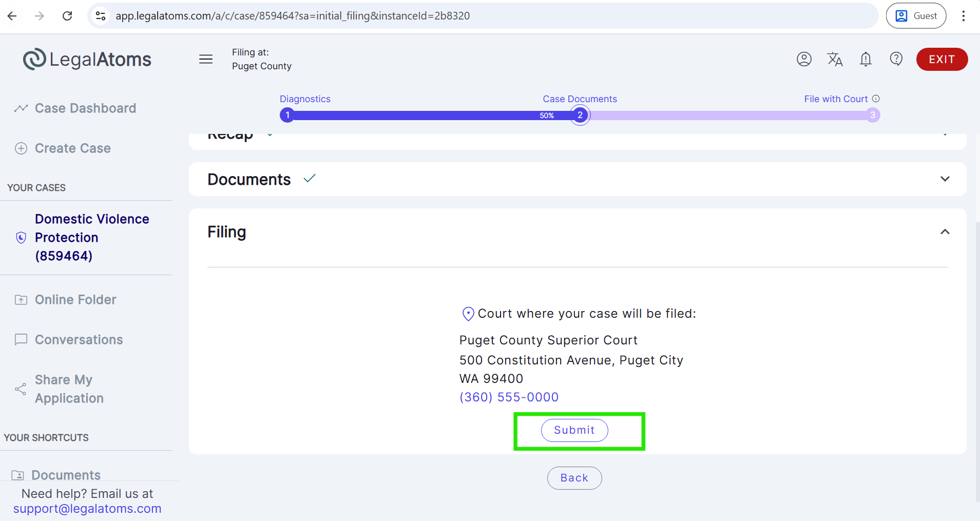Open the Online Folder item
The width and height of the screenshot is (980, 521).
pos(75,300)
